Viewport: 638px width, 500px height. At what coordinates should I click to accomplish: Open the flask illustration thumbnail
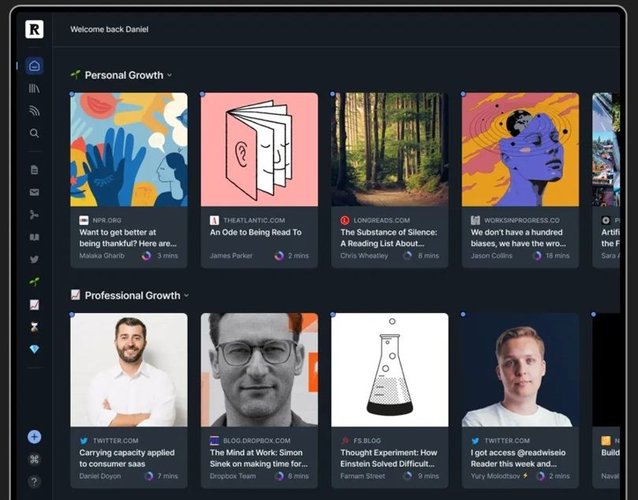click(390, 370)
